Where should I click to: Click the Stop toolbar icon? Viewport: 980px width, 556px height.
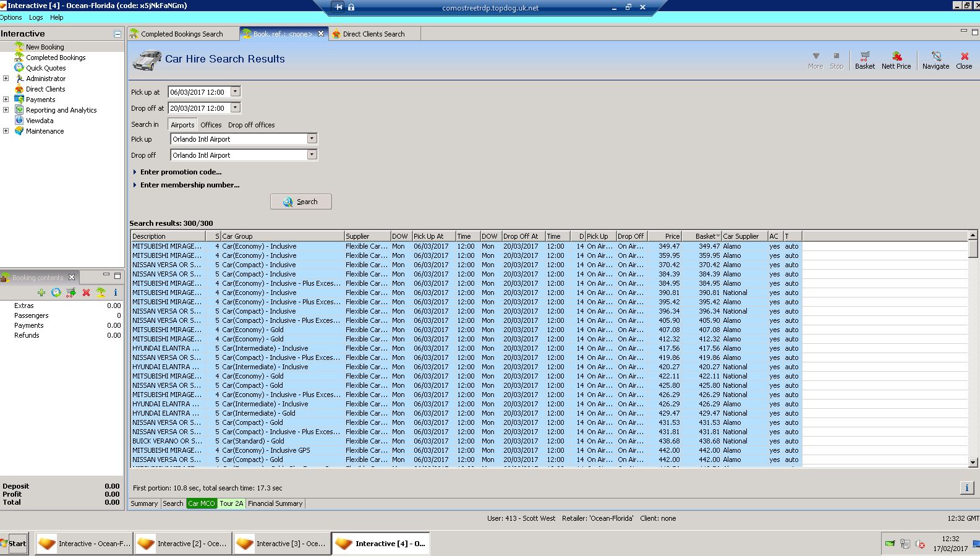[x=837, y=56]
